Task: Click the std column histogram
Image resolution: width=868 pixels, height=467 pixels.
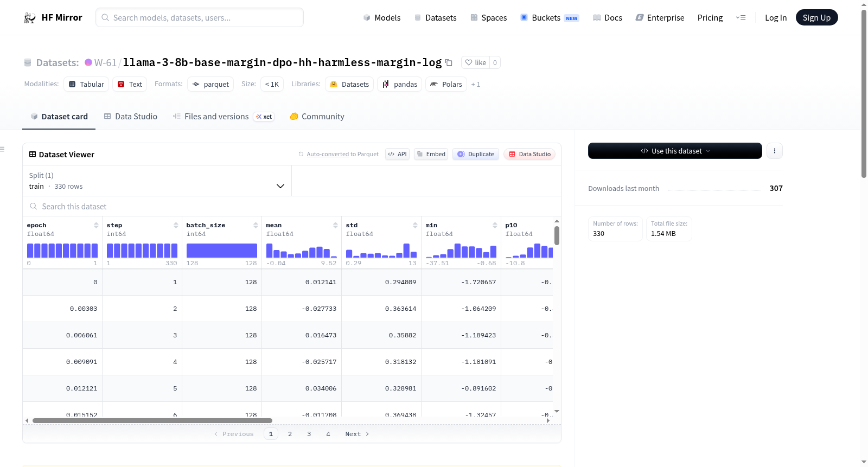Action: tap(381, 251)
